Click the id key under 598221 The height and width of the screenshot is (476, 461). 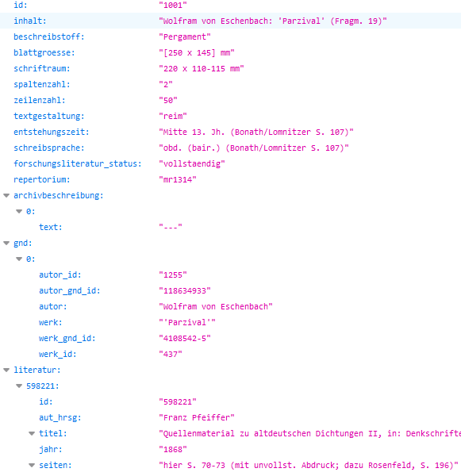click(x=46, y=401)
